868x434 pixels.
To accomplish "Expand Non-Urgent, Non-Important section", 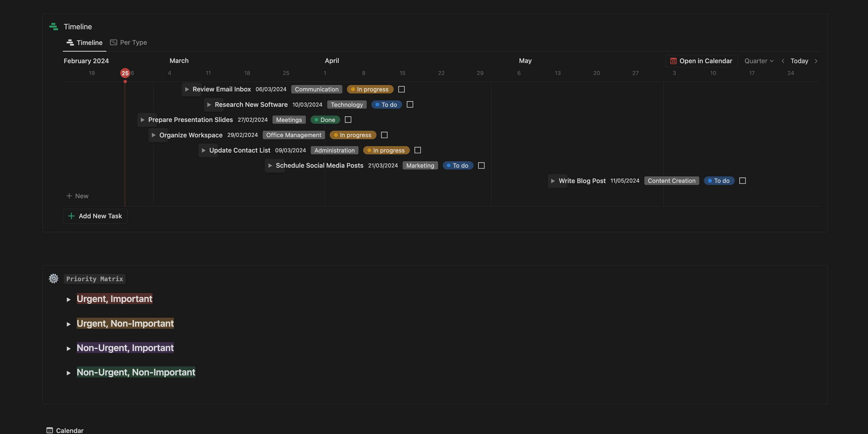I will point(69,373).
